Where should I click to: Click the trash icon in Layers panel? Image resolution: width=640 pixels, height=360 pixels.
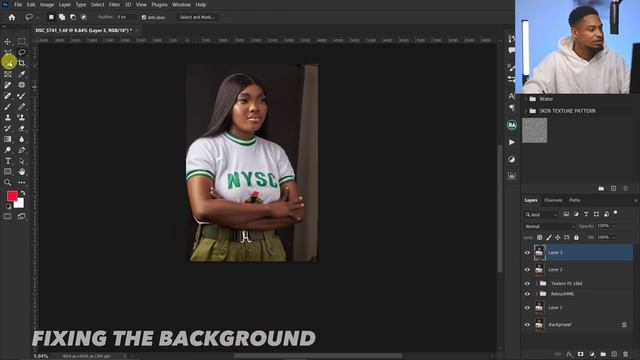(x=625, y=354)
